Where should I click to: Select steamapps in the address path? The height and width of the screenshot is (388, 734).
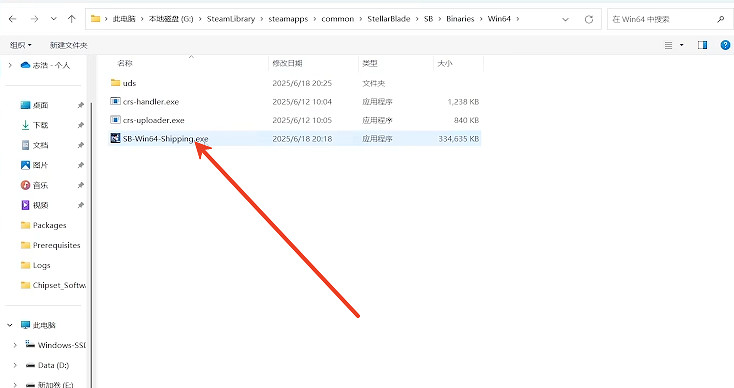pos(288,19)
